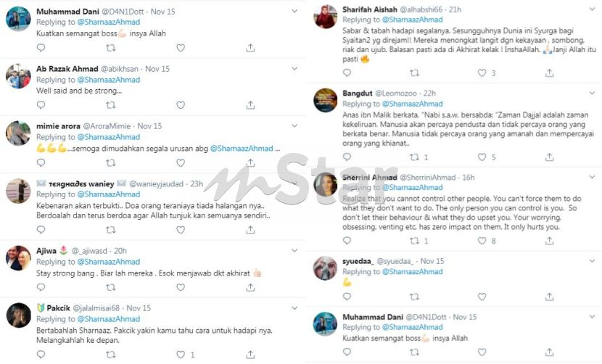Toggle like on Sharifah Aishah's tweet

pyautogui.click(x=482, y=73)
